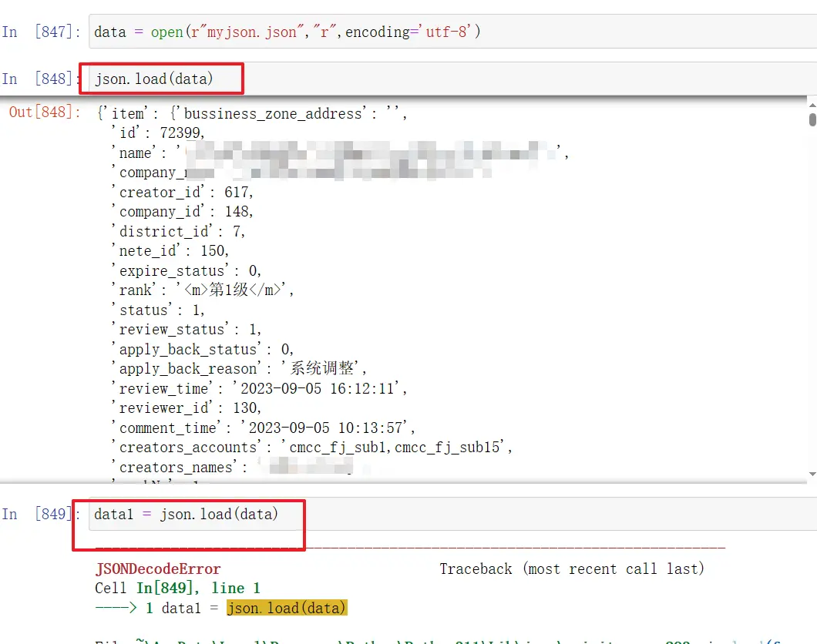
Task: Click the In [847] prompt label
Action: (41, 32)
